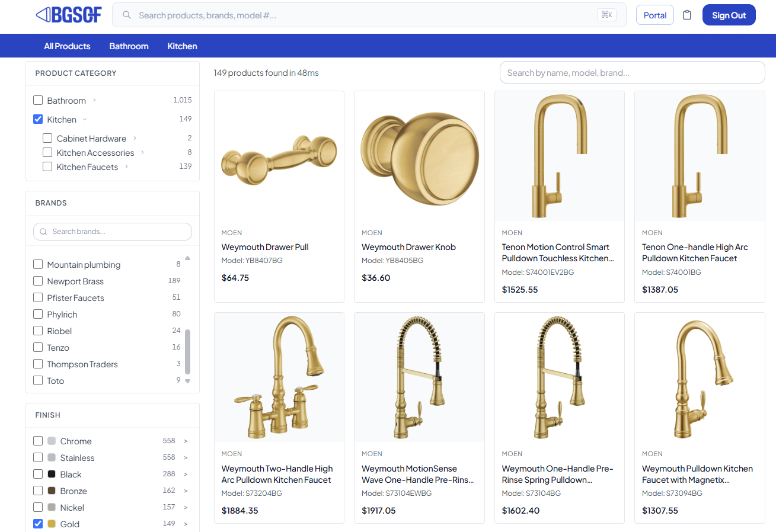
Task: Click the magnifier icon in brands search
Action: (x=43, y=232)
